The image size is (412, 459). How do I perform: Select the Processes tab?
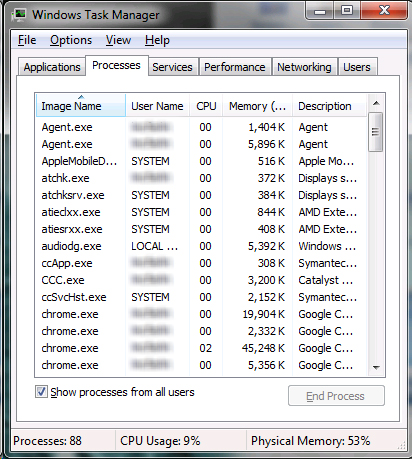(116, 65)
